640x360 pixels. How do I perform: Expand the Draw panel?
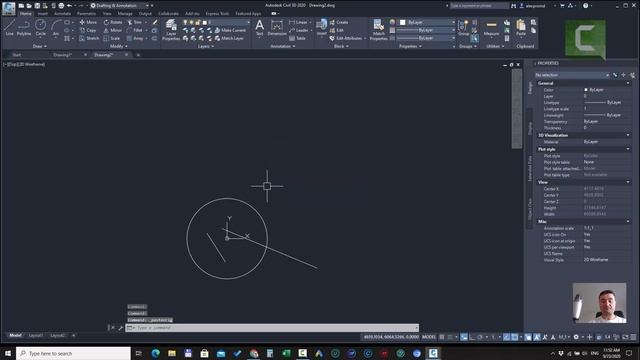[40, 46]
